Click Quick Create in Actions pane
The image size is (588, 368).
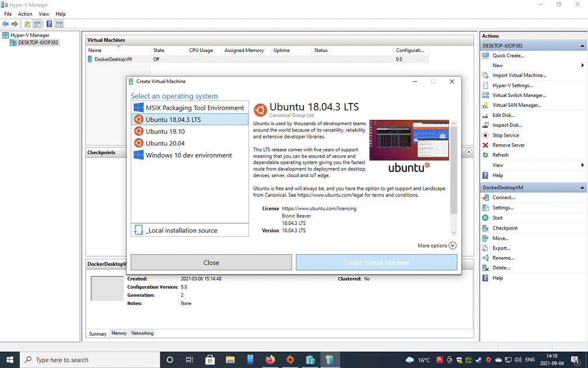click(508, 55)
